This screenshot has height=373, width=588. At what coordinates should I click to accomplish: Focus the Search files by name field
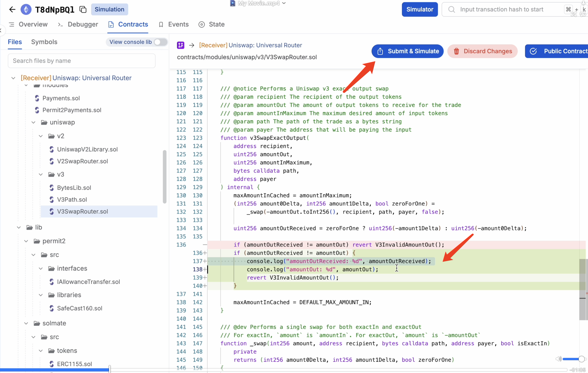pos(82,61)
